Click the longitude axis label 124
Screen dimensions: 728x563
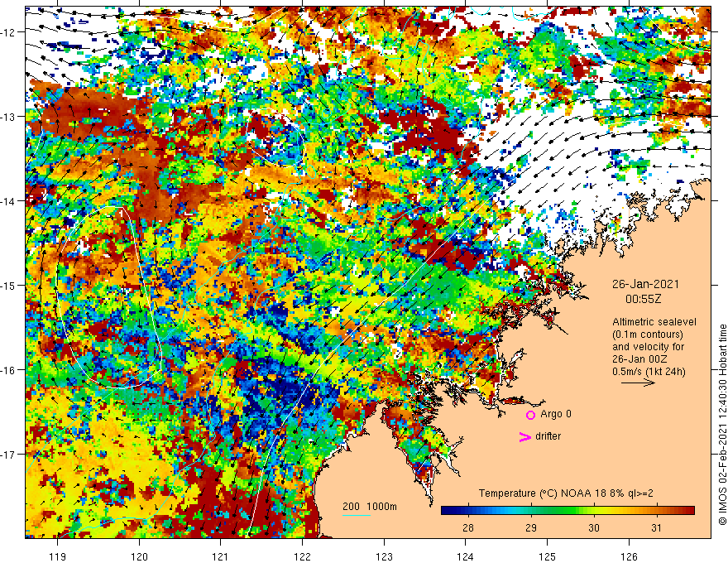click(x=465, y=556)
